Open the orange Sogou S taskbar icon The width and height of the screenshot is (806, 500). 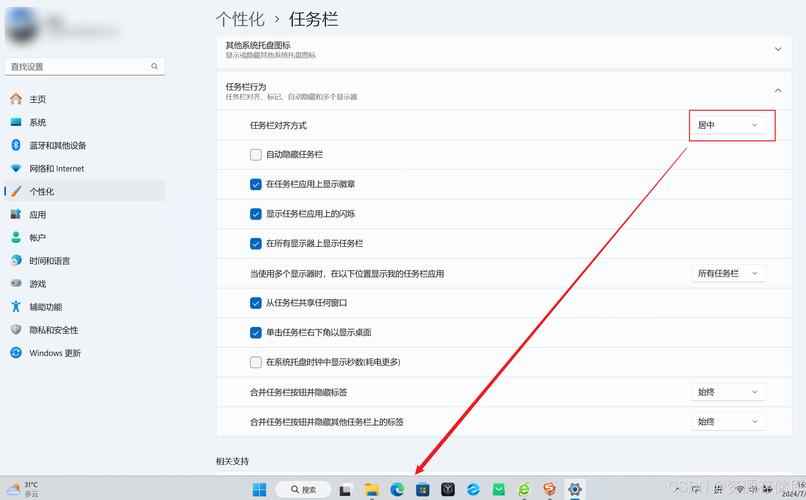click(549, 490)
